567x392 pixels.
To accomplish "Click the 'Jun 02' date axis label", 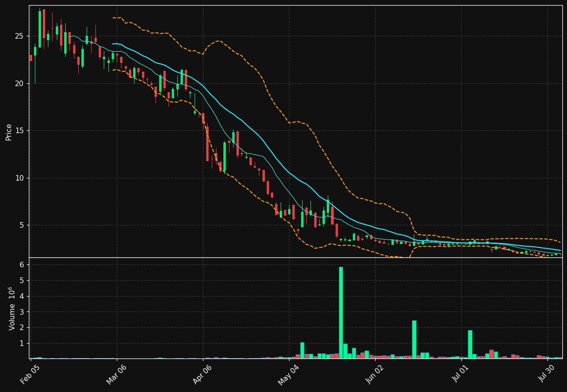I will click(375, 374).
